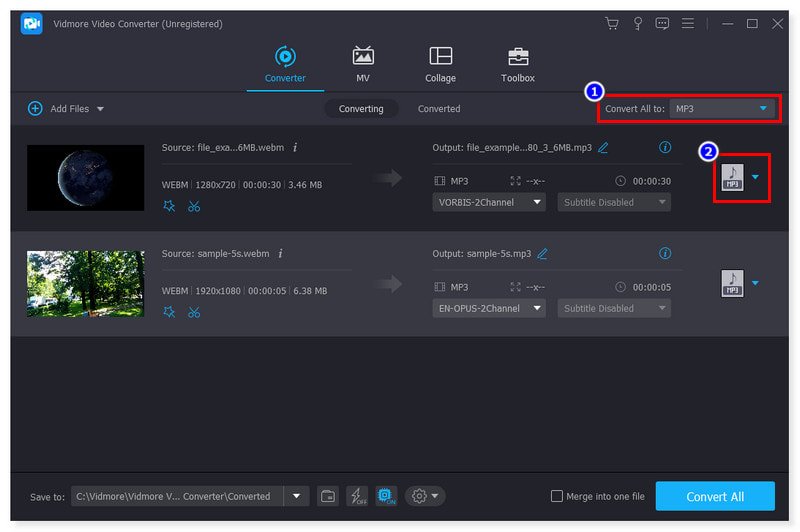Screen dimensions: 800x532
Task: Expand the VORBIS-2Channel audio track dropdown
Action: point(489,202)
